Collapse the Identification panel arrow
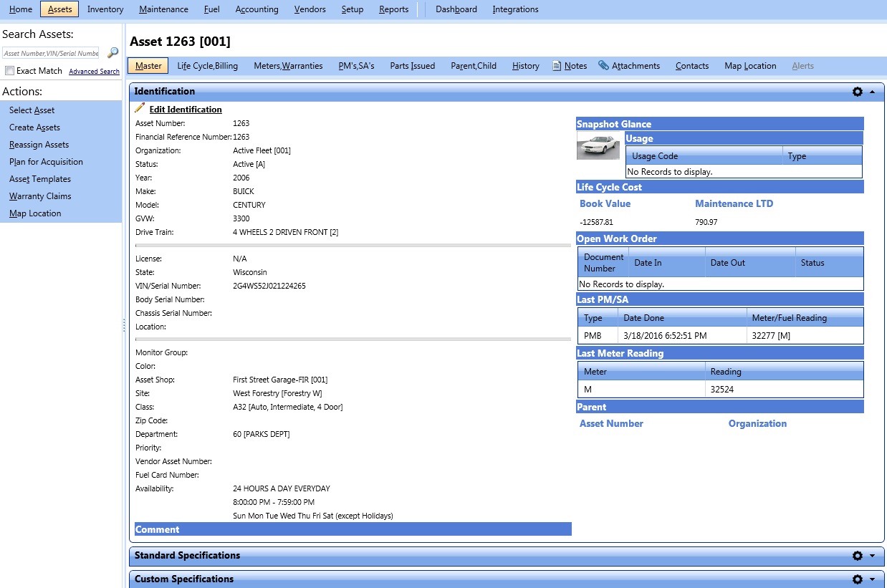This screenshot has width=887, height=588. point(872,92)
